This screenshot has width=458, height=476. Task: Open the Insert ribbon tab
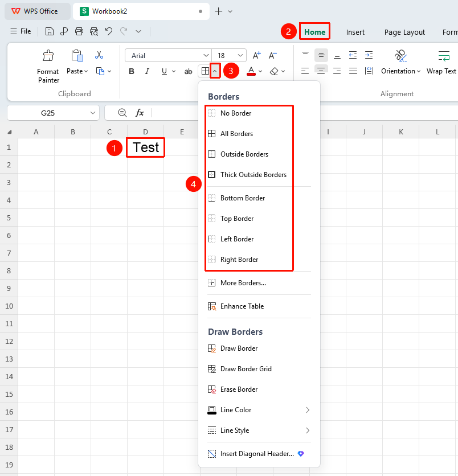(x=355, y=32)
